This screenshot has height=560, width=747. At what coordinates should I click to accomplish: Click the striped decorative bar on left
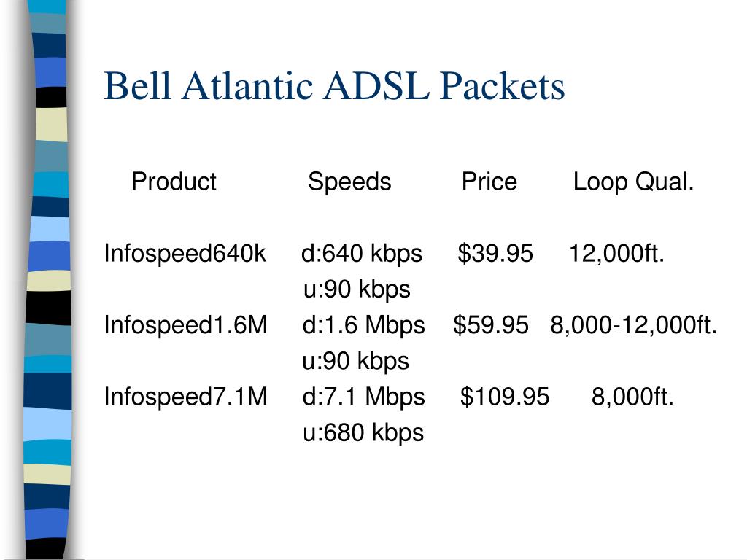point(47,280)
